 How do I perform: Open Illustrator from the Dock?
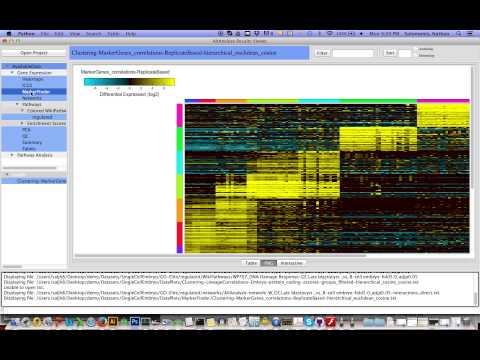[x=113, y=322]
